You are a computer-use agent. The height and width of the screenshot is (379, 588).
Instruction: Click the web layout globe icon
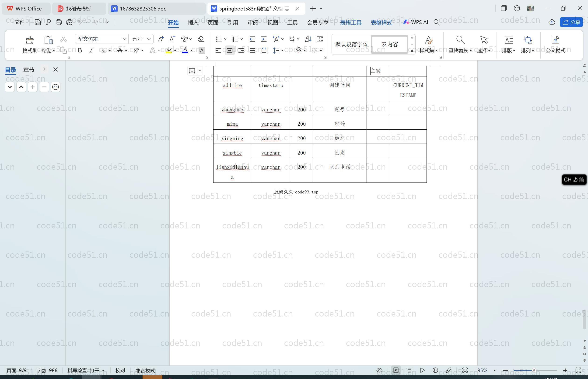(x=435, y=370)
